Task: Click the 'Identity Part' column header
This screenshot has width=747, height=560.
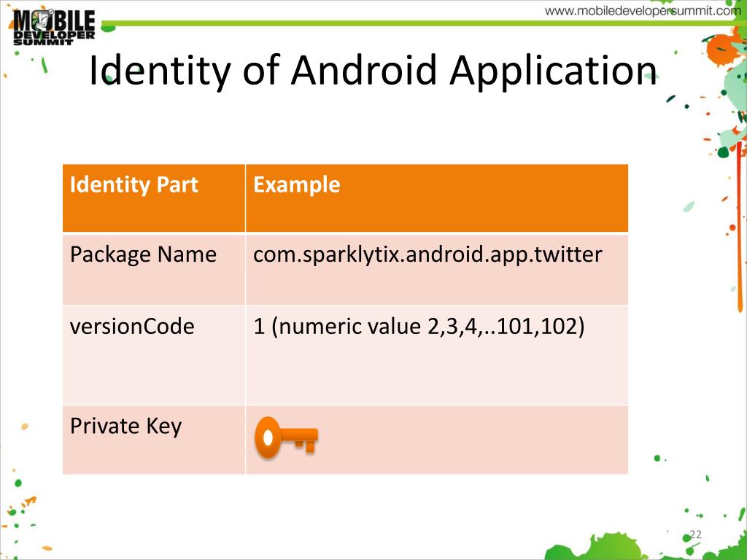Action: pyautogui.click(x=154, y=198)
